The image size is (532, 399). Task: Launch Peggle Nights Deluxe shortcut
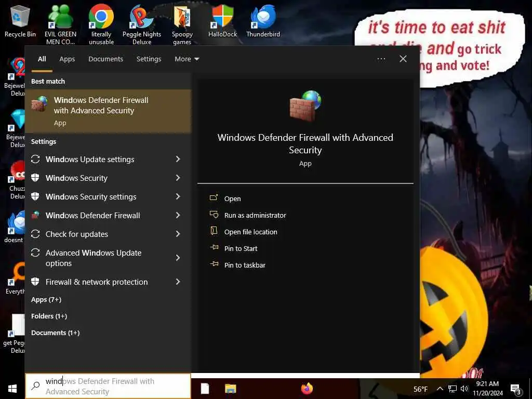coord(142,24)
